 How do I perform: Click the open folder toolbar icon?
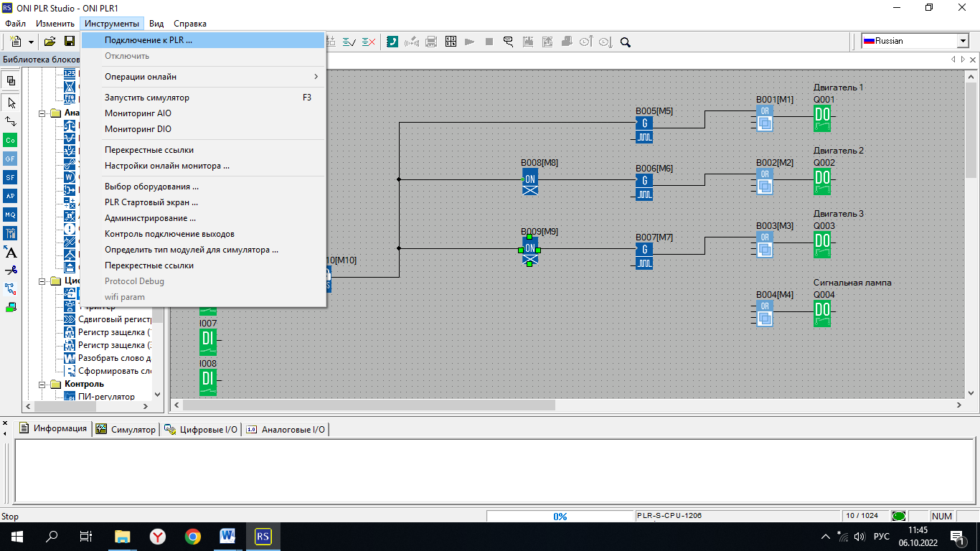[x=50, y=42]
